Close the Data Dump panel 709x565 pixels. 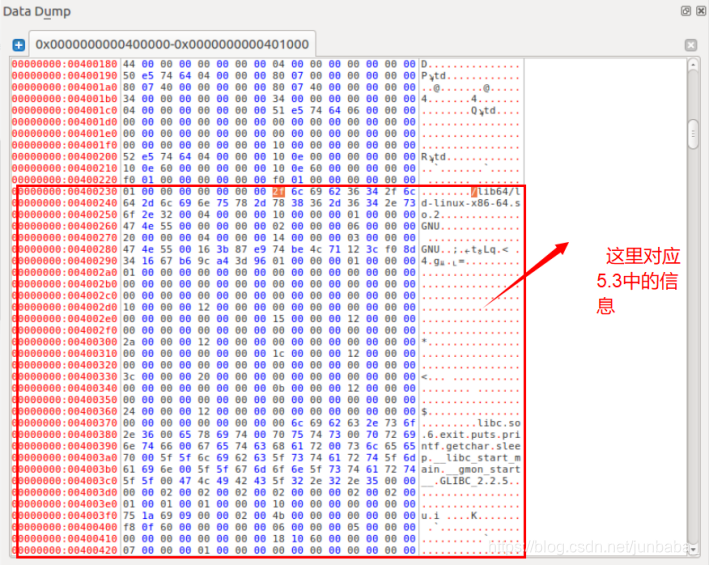pyautogui.click(x=701, y=11)
